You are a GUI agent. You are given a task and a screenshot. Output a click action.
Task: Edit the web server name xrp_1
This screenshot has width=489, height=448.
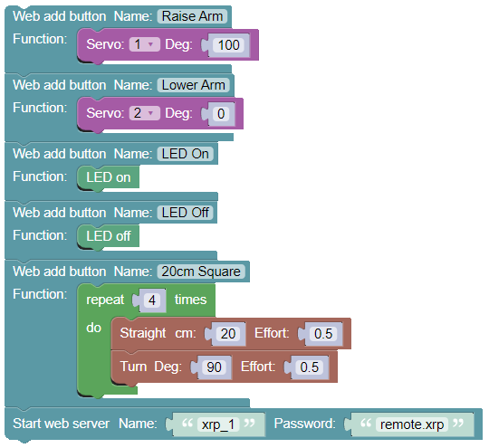[x=218, y=424]
